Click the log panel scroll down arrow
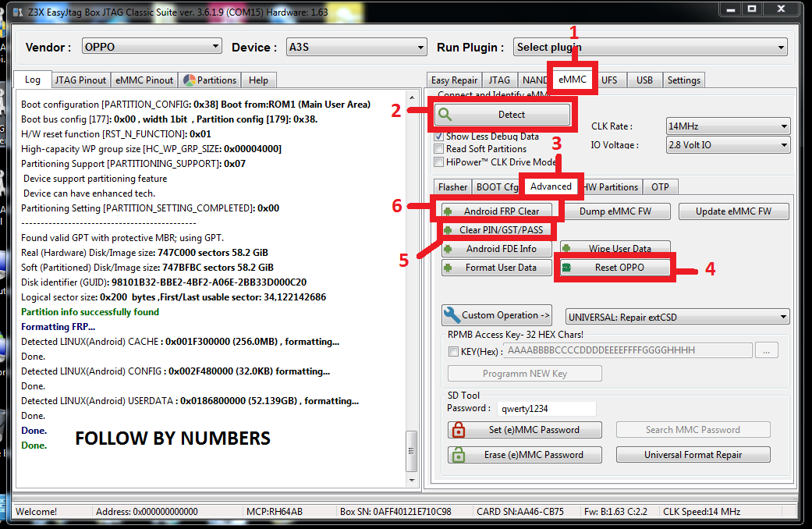The height and width of the screenshot is (529, 812). [412, 481]
